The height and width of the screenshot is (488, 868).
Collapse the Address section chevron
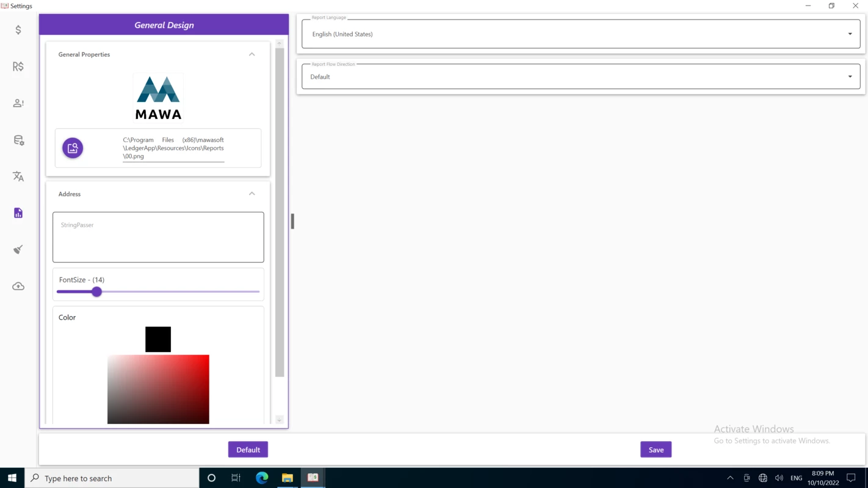pos(251,193)
